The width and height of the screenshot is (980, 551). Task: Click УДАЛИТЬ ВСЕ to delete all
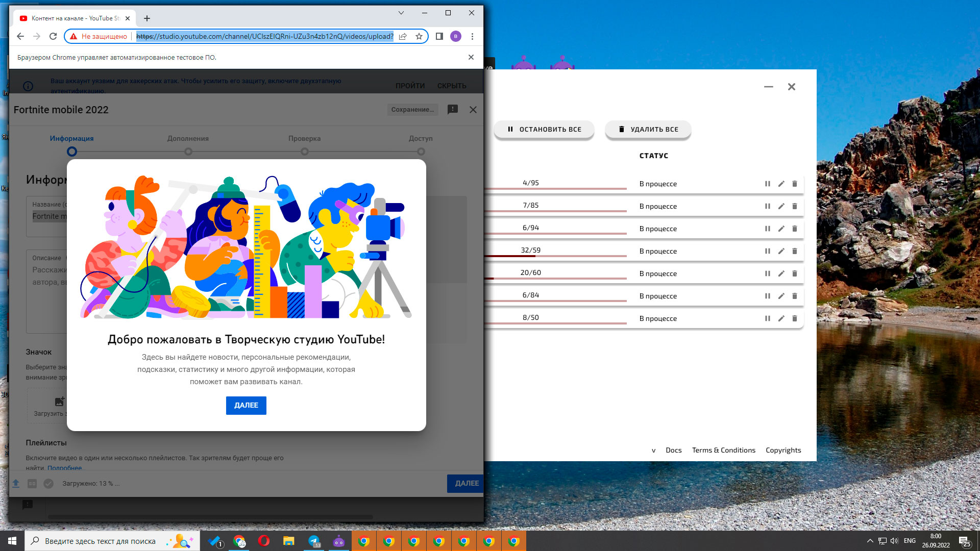pyautogui.click(x=648, y=130)
